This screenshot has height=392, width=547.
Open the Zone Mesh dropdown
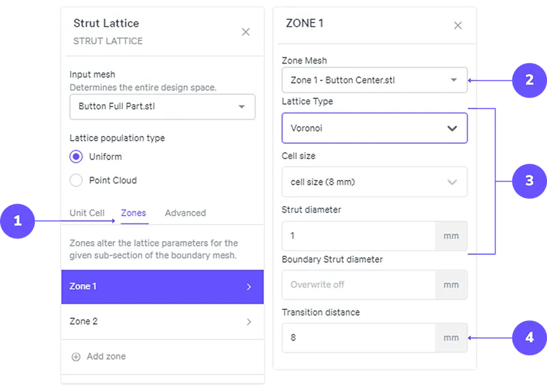[374, 80]
